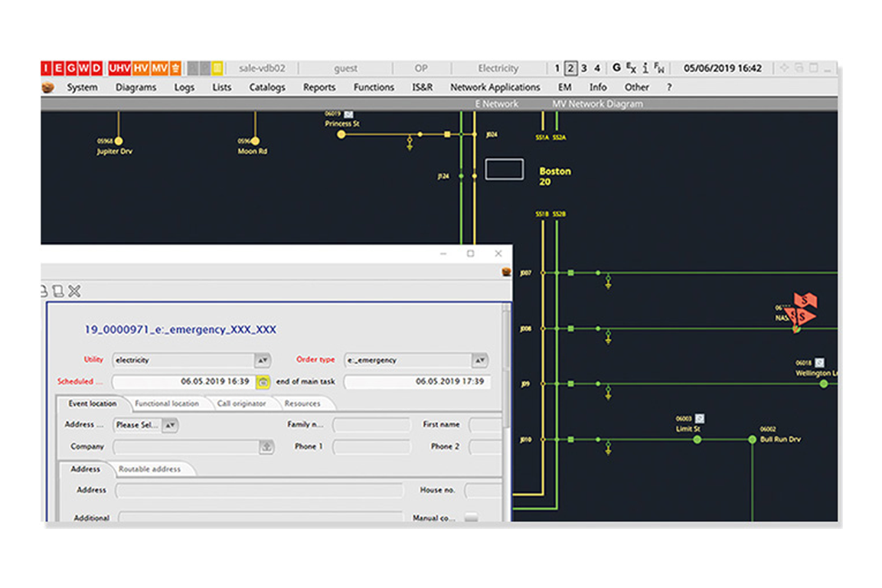The height and width of the screenshot is (588, 882).
Task: Switch to the Event location tab
Action: pos(93,403)
